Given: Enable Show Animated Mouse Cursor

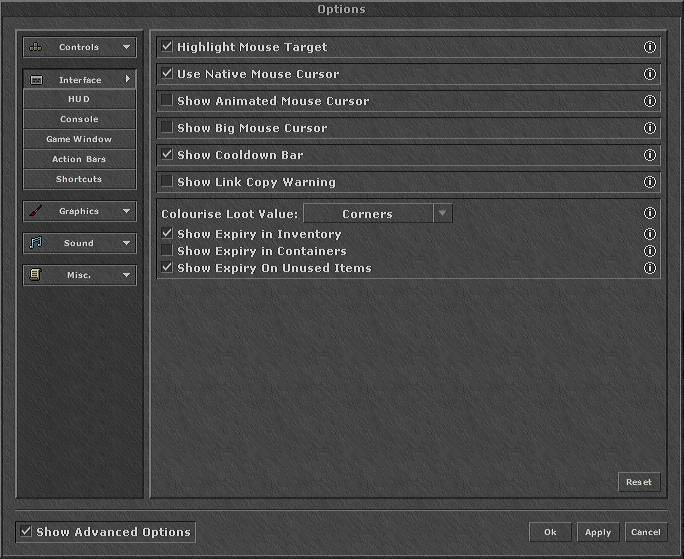Looking at the screenshot, I should click(x=167, y=100).
